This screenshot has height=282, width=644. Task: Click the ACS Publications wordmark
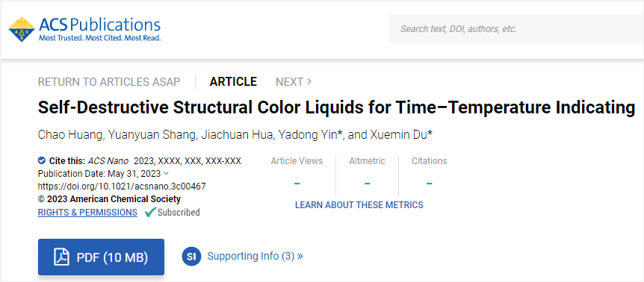coord(99,25)
